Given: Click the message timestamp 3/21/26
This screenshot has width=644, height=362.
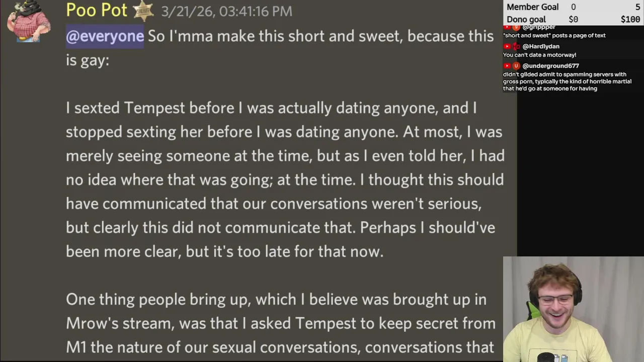Looking at the screenshot, I should (x=226, y=12).
